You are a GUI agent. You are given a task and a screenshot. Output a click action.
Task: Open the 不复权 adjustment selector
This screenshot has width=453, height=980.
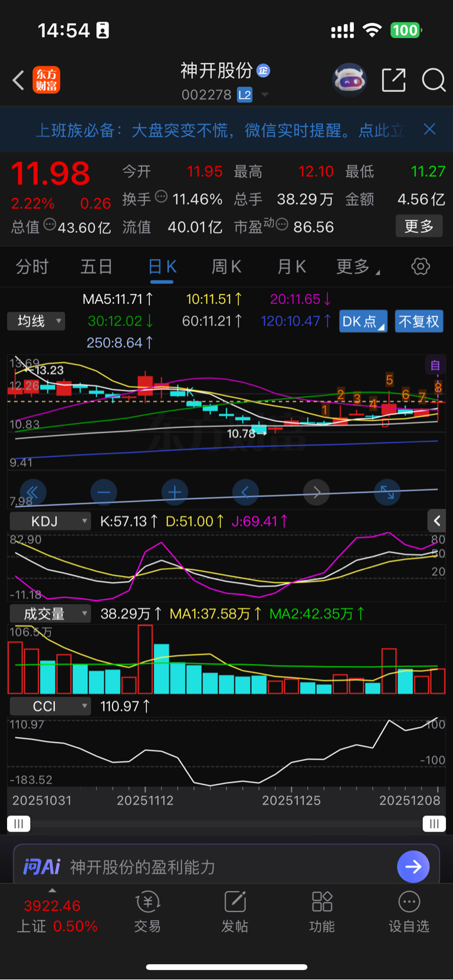419,321
